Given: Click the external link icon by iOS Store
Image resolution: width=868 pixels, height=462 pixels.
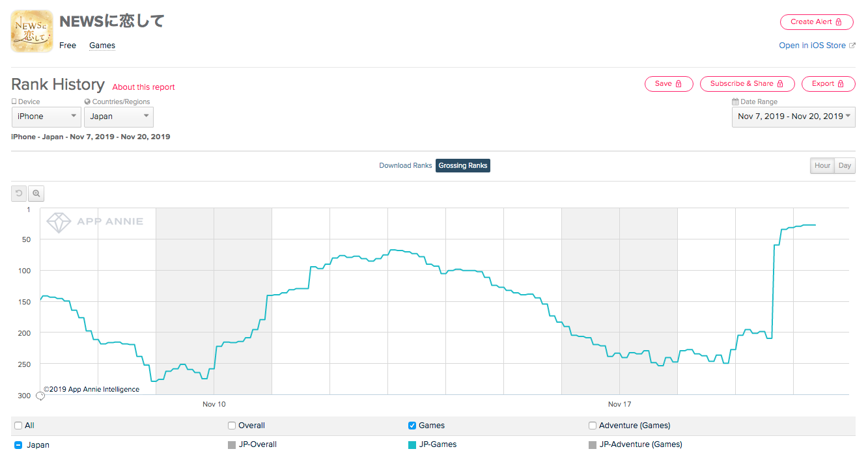Looking at the screenshot, I should point(852,46).
